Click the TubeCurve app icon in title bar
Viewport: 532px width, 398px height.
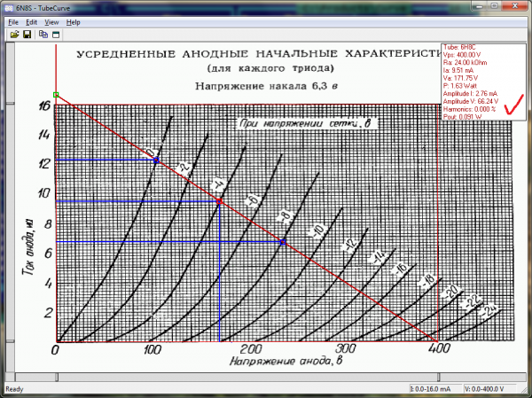[8, 8]
